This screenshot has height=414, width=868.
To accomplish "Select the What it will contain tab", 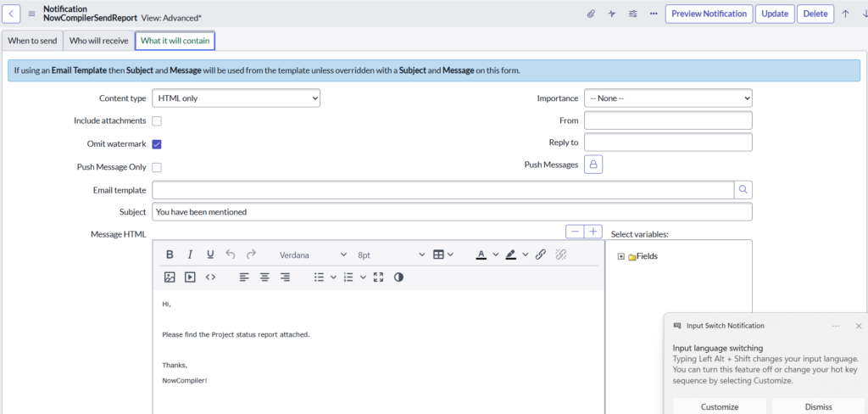I will (x=175, y=41).
